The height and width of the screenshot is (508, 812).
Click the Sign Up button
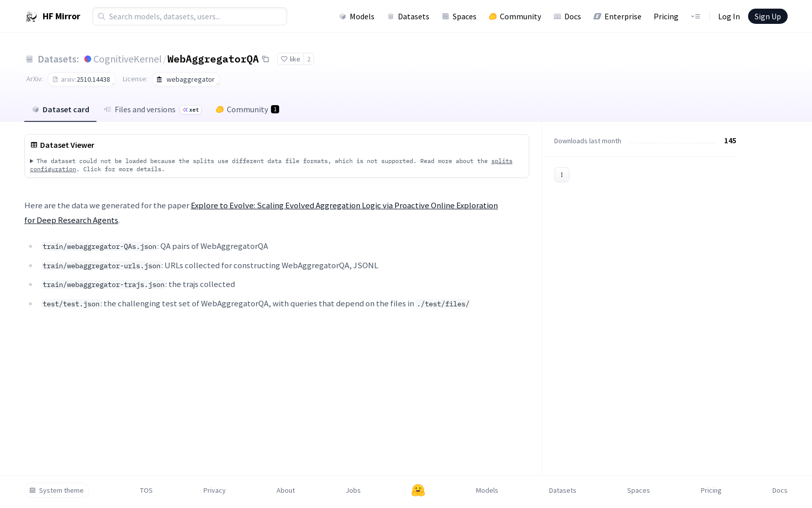(x=768, y=16)
